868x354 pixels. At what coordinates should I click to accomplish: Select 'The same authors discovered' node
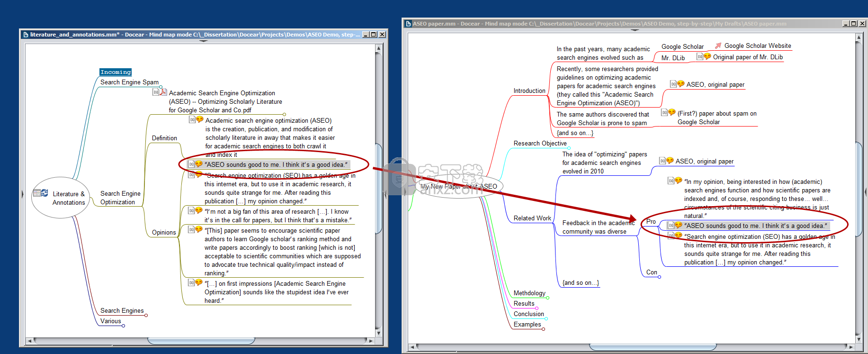click(603, 118)
